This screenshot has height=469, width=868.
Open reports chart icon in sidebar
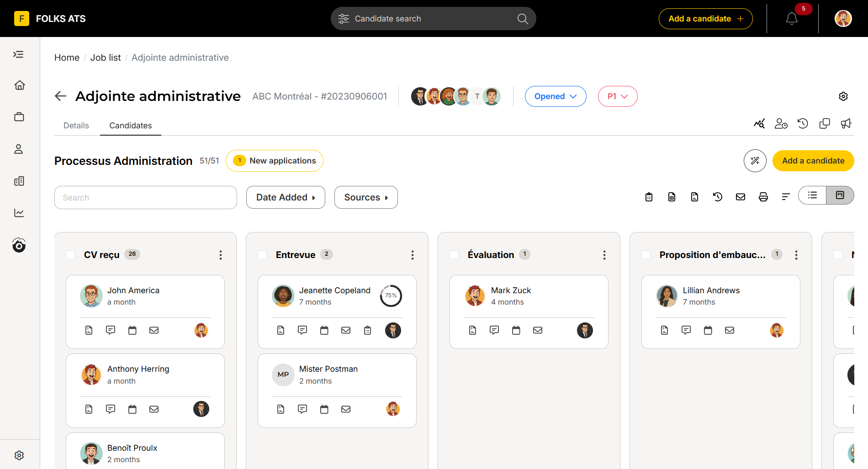(19, 213)
